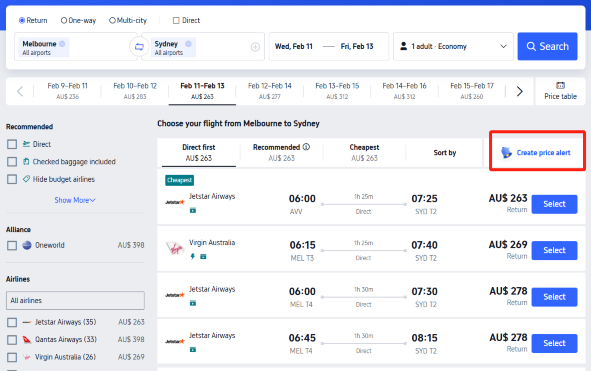
Task: Open the Price table calendar icon
Action: pos(560,85)
